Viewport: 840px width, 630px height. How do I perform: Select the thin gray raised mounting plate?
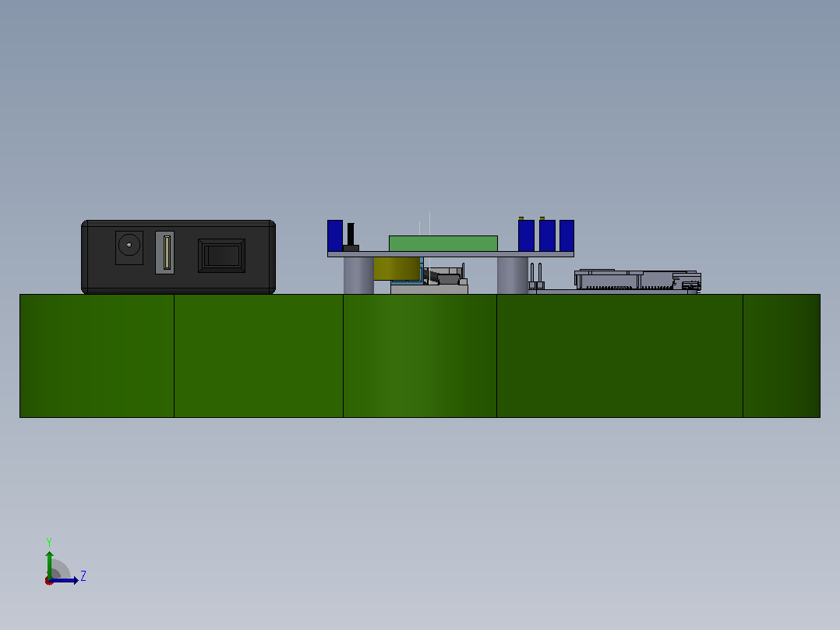(450, 254)
